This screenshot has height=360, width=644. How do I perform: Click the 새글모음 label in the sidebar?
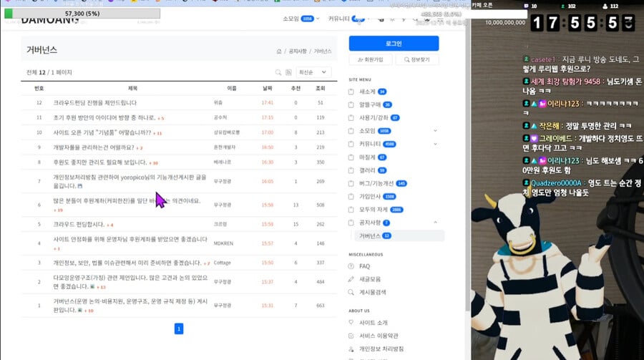pyautogui.click(x=370, y=279)
